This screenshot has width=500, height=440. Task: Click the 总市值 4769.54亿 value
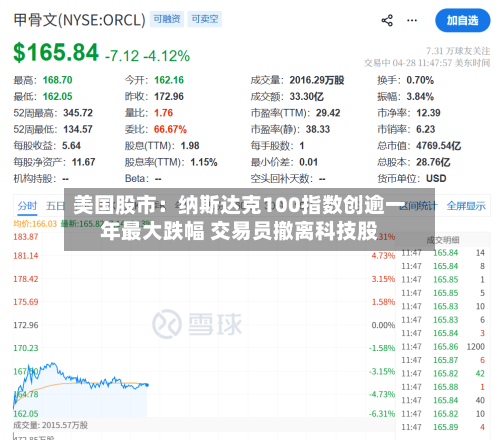click(419, 146)
